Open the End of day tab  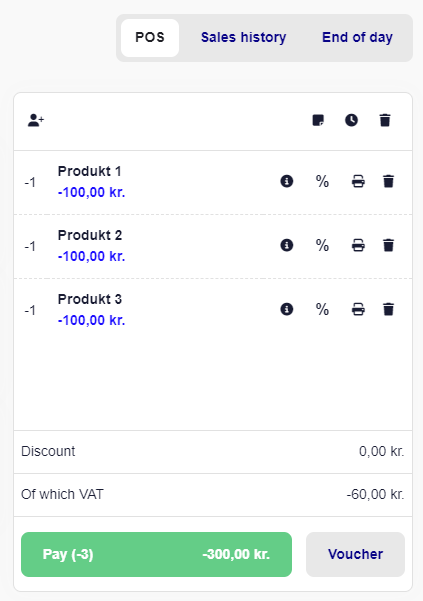pos(357,38)
